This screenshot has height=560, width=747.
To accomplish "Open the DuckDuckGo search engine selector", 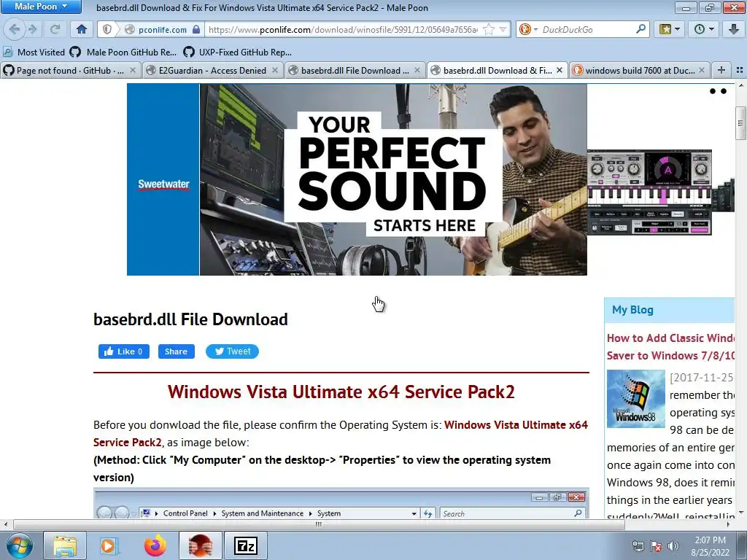I will (x=528, y=29).
